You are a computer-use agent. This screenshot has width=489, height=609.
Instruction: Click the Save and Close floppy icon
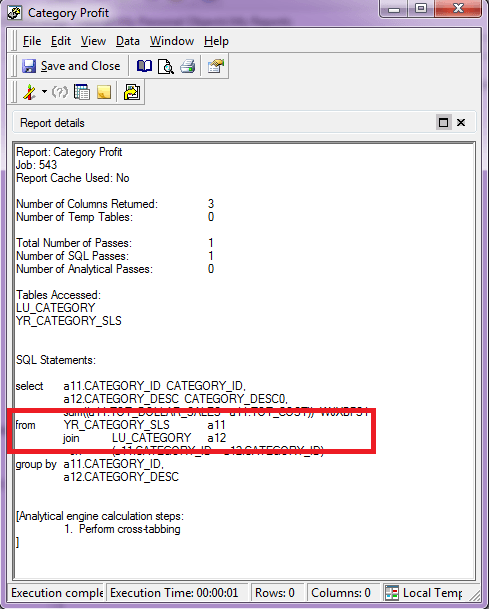(29, 66)
